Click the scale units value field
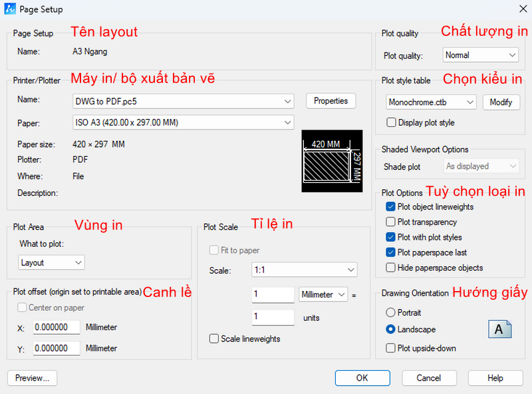 (x=273, y=318)
